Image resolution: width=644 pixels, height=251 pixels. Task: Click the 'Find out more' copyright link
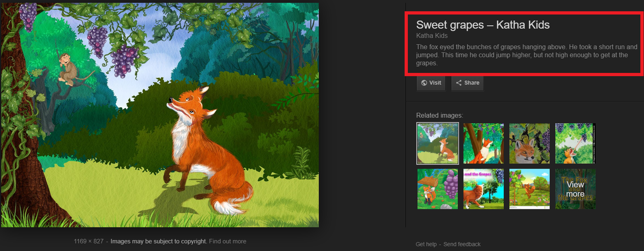coord(227,241)
